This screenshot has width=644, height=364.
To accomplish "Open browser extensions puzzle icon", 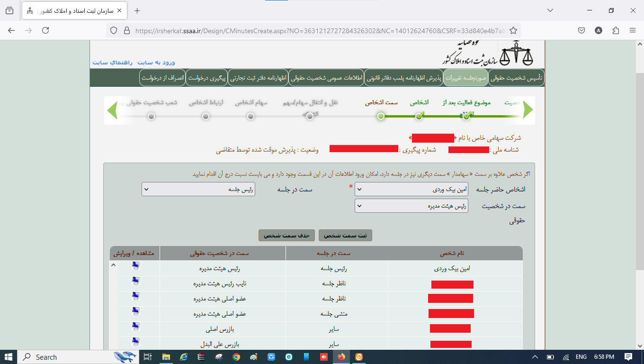I will [616, 30].
